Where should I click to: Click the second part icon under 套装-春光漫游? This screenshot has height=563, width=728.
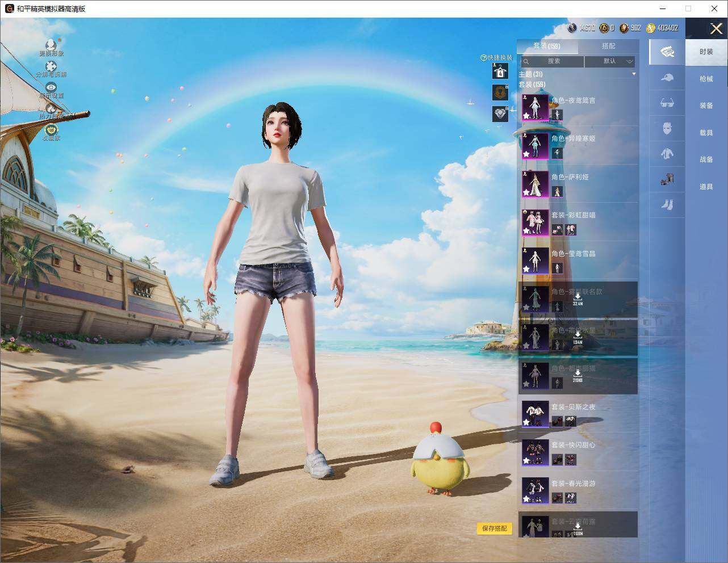pos(571,498)
